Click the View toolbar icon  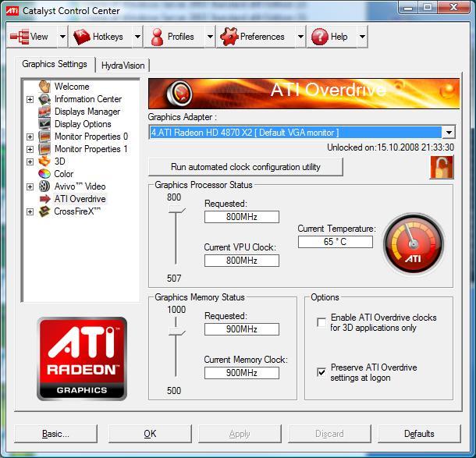pyautogui.click(x=20, y=37)
